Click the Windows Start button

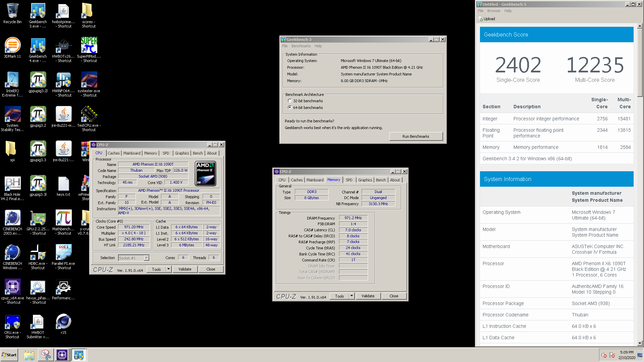click(9, 355)
